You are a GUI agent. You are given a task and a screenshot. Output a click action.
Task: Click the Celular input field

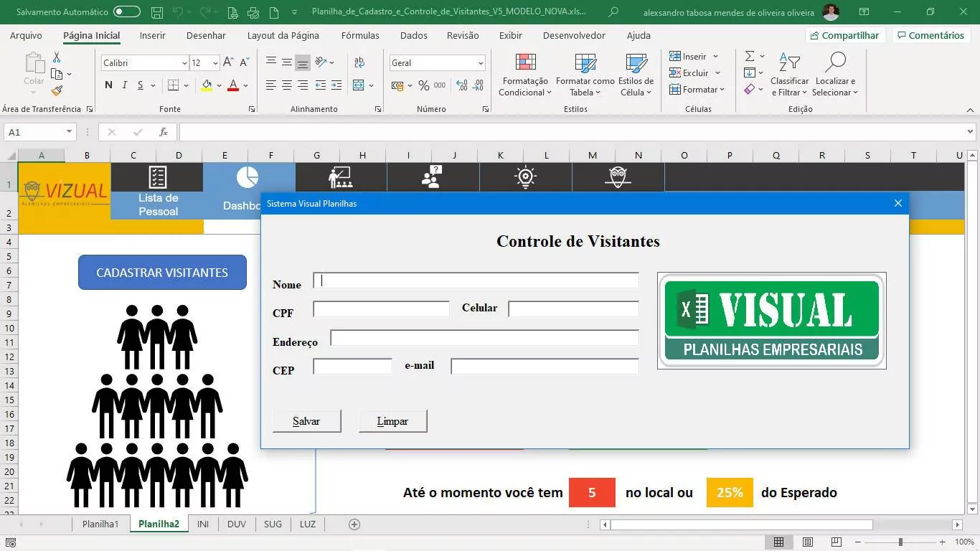click(x=573, y=309)
